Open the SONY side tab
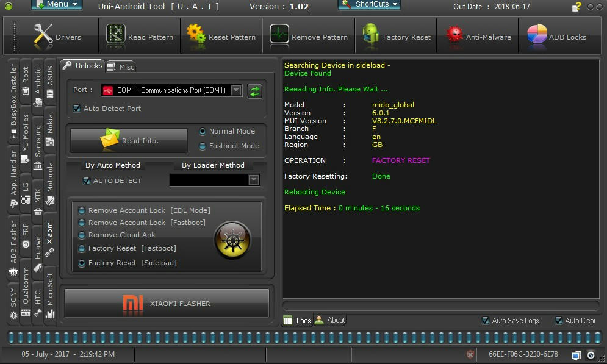This screenshot has width=607, height=364. point(13,303)
